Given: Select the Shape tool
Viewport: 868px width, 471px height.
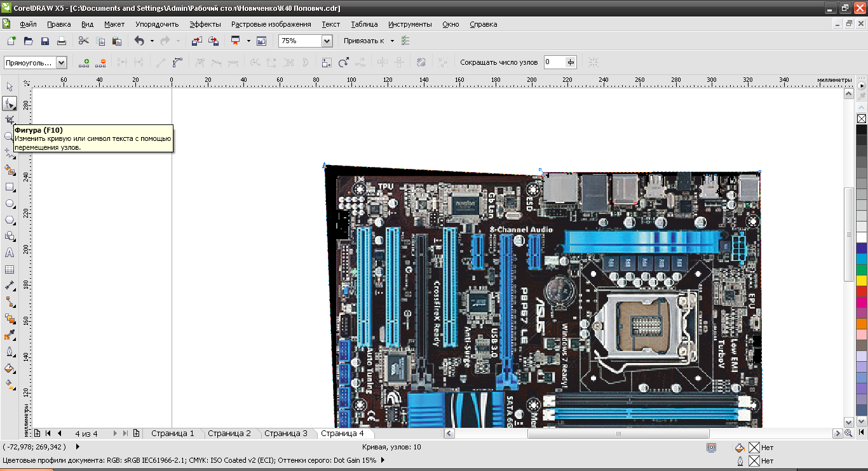Looking at the screenshot, I should coord(10,103).
